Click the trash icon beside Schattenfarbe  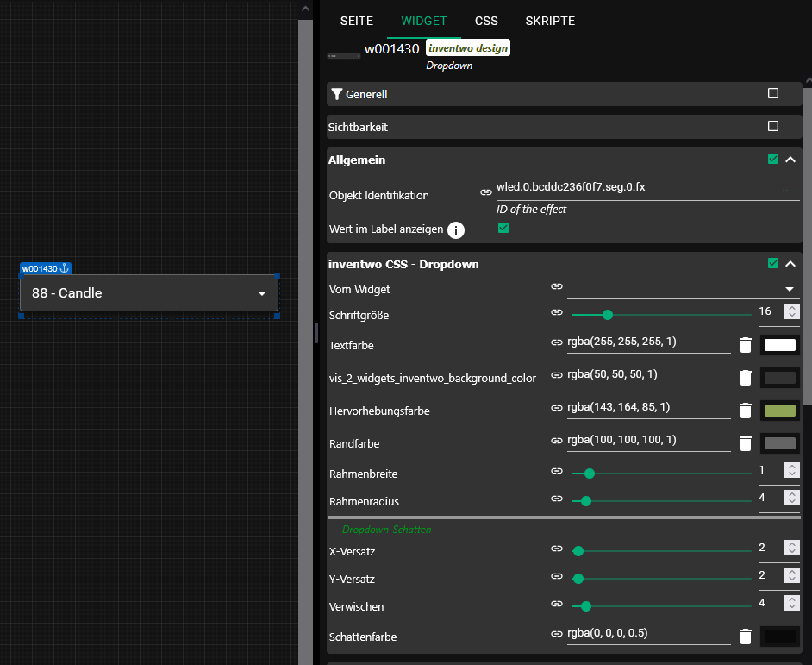[746, 637]
